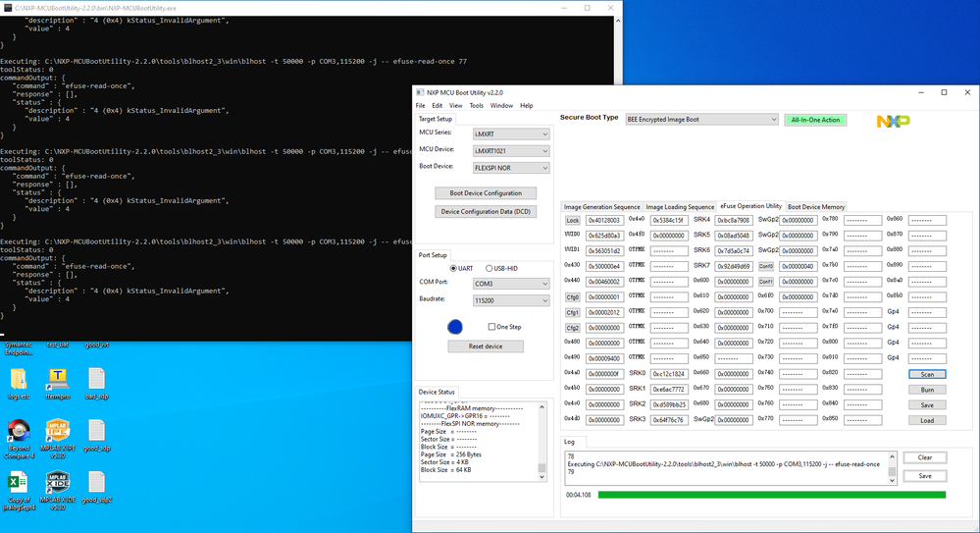Click the Load button in the eFuse tab
The width and height of the screenshot is (980, 533).
(927, 420)
